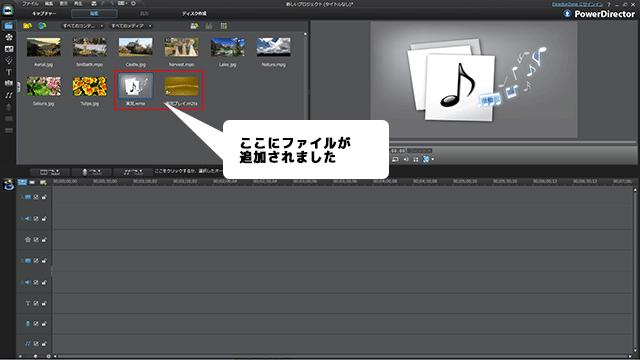
Task: Toggle the enable checkbox on title track
Action: point(36,303)
